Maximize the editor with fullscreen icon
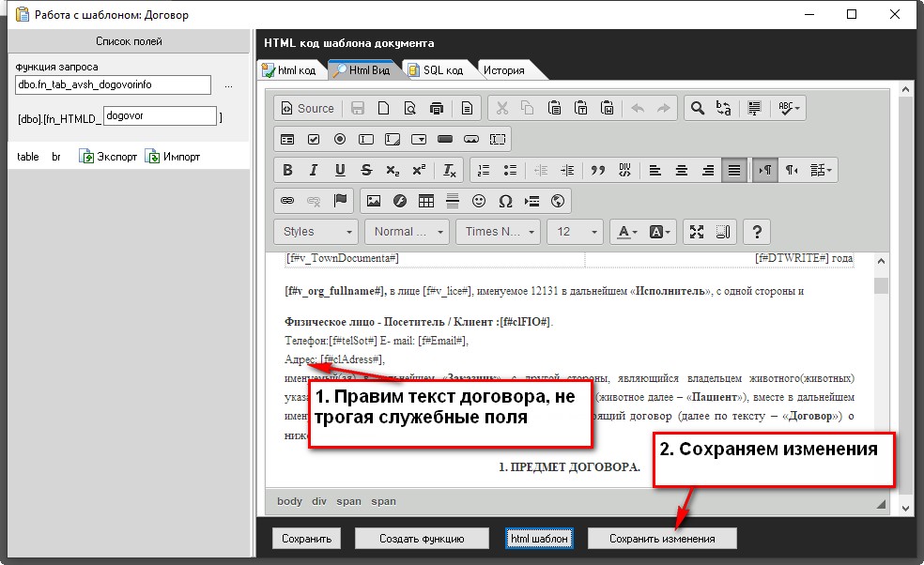Image resolution: width=924 pixels, height=565 pixels. pos(697,232)
